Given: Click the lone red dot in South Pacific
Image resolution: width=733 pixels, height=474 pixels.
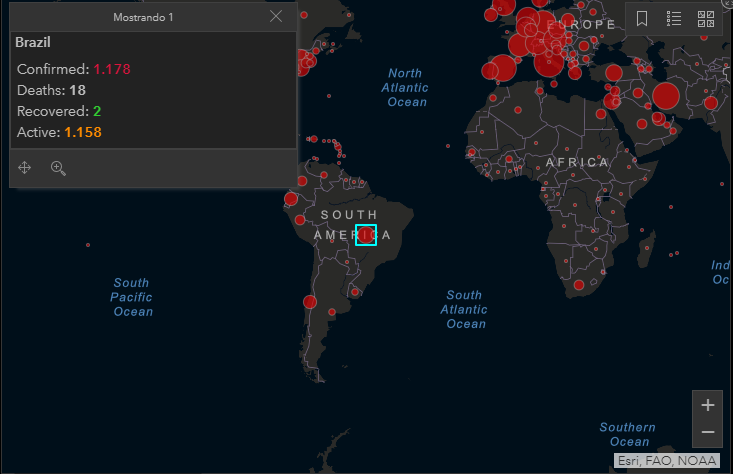Looking at the screenshot, I should pos(88,245).
